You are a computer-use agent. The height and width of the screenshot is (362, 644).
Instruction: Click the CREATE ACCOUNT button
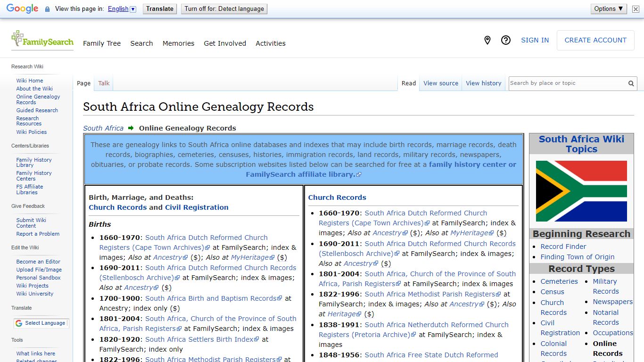tap(595, 41)
